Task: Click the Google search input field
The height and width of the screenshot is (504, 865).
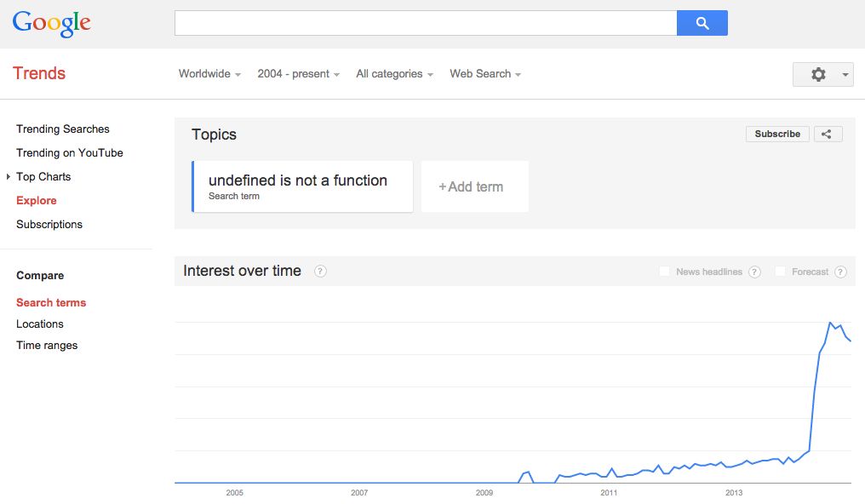Action: [x=426, y=23]
